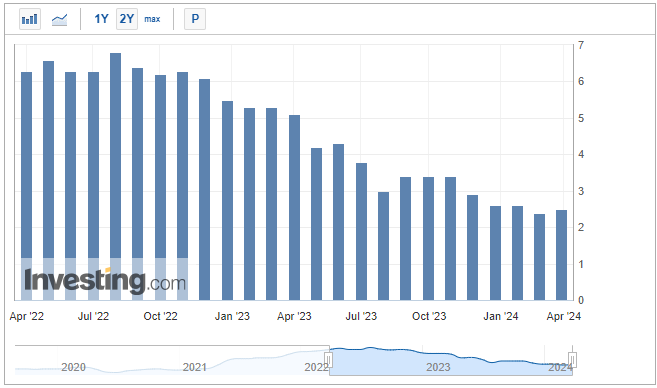Switch to the line chart view icon
The height and width of the screenshot is (388, 657).
coord(59,19)
